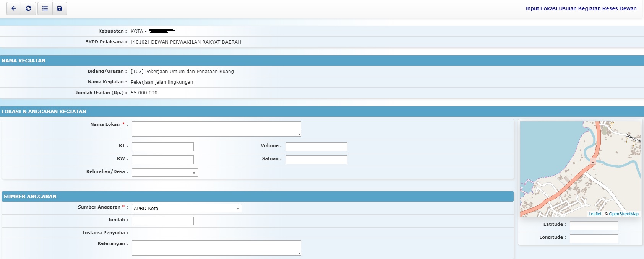Select the Satuan input field

tap(316, 160)
